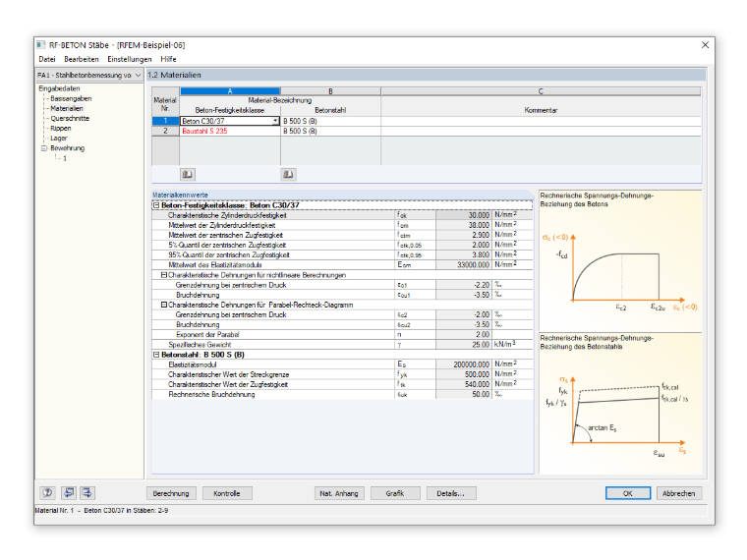The width and height of the screenshot is (747, 560).
Task: Click Elastizitätsmodul value 200000.000
Action: pos(464,364)
